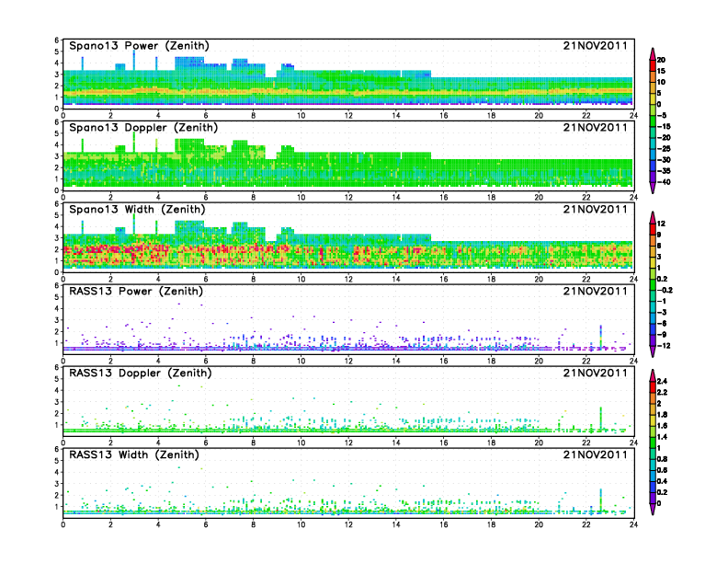Click the tall signal spike near hour 22.6 in RASS13 Power
The height and width of the screenshot is (563, 728).
601,337
